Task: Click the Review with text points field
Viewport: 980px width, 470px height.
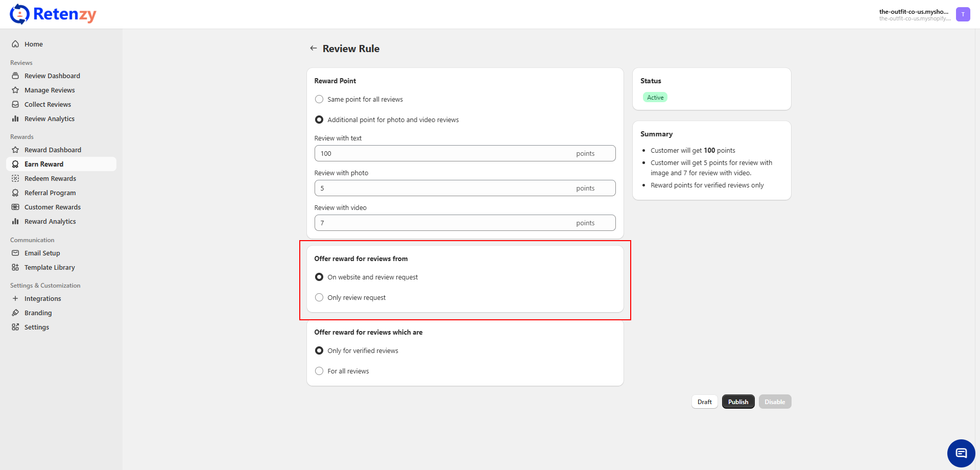Action: click(444, 154)
